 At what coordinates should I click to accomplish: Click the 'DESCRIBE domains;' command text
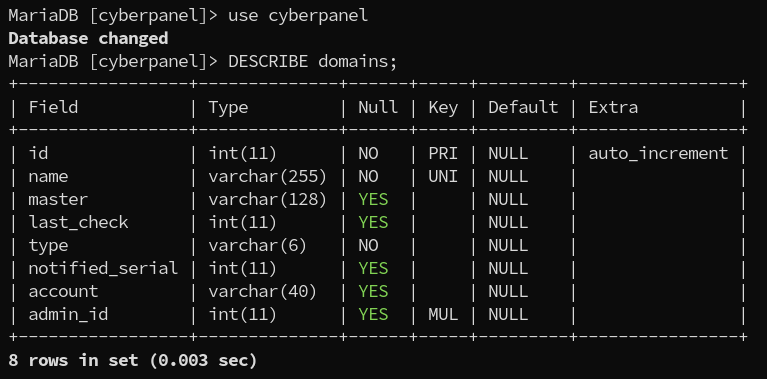312,62
